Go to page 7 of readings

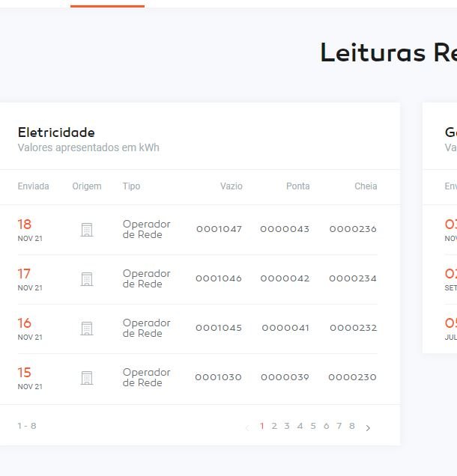click(x=339, y=426)
